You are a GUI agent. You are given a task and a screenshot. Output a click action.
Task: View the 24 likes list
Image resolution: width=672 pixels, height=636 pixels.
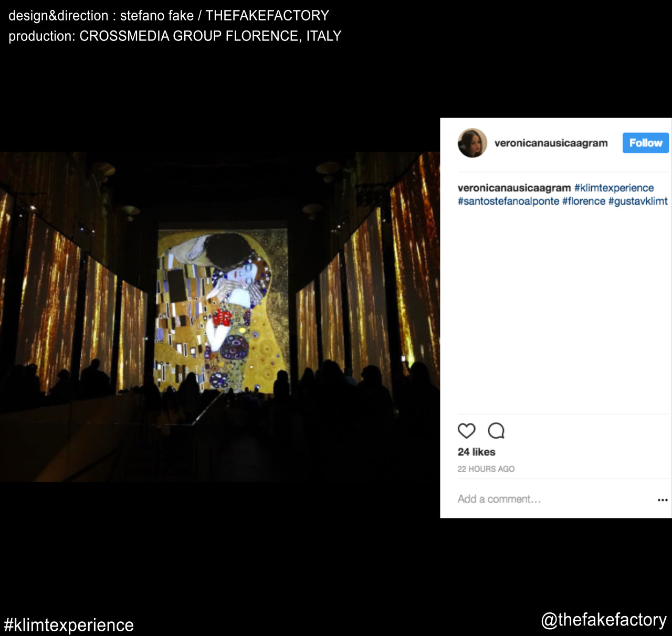[476, 452]
